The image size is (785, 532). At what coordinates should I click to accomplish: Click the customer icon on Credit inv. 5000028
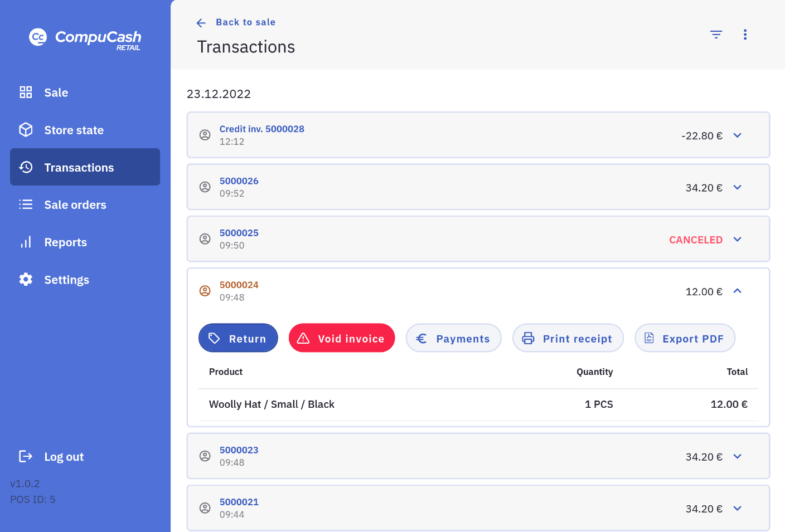[x=205, y=135]
